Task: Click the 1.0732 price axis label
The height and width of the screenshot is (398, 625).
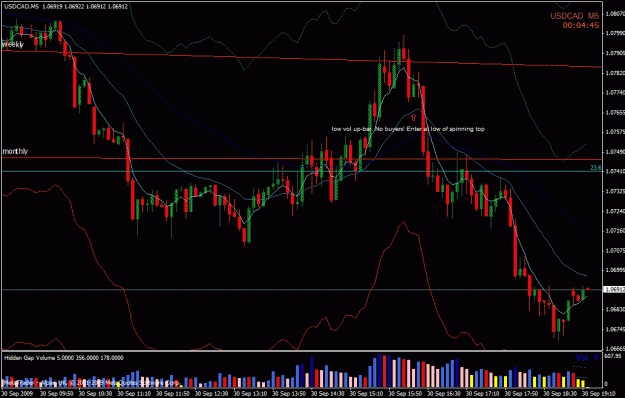Action: (x=615, y=191)
